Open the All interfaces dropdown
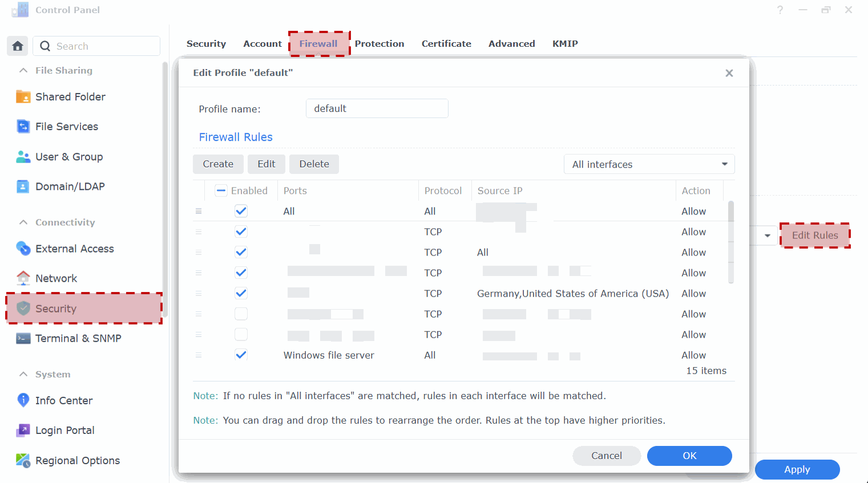Image resolution: width=868 pixels, height=483 pixels. [649, 164]
